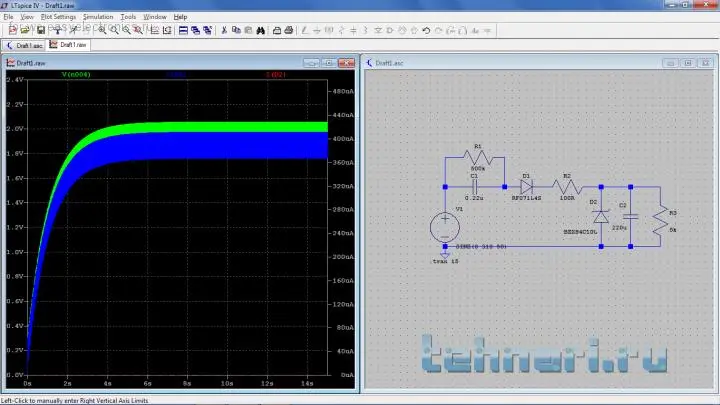
Task: Open the Plot Settings menu
Action: point(57,17)
